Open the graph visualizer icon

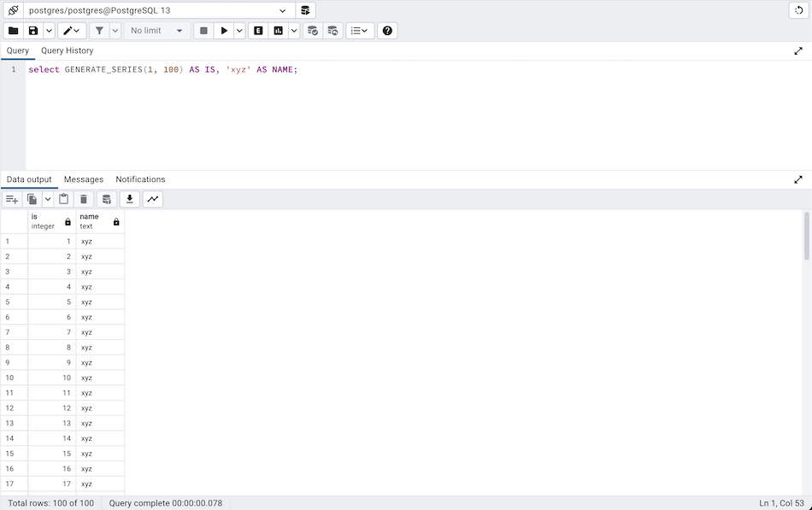pyautogui.click(x=152, y=198)
